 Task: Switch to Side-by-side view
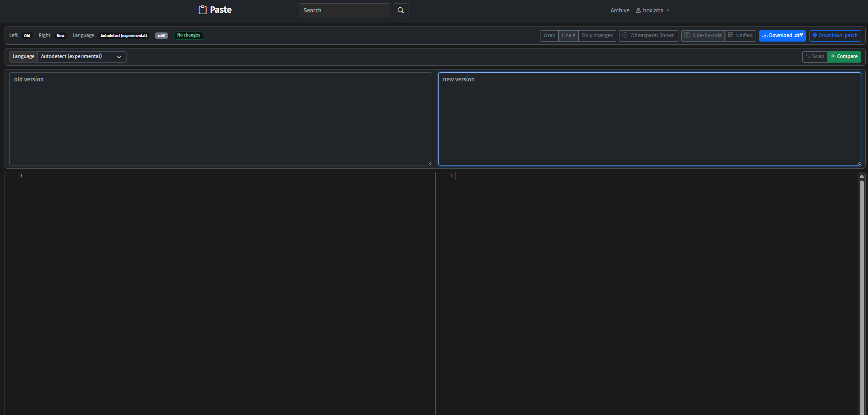pyautogui.click(x=703, y=36)
